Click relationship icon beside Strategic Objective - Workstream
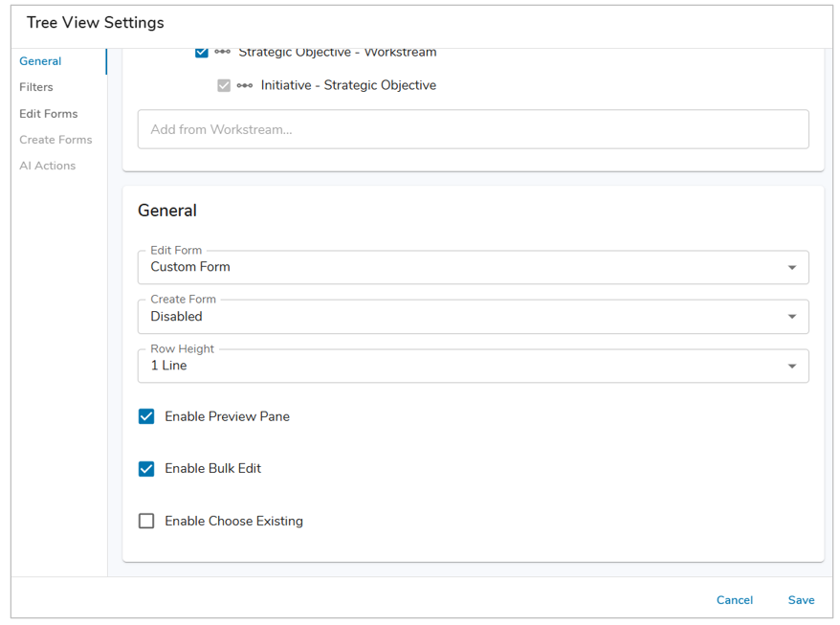The image size is (840, 625). [223, 53]
